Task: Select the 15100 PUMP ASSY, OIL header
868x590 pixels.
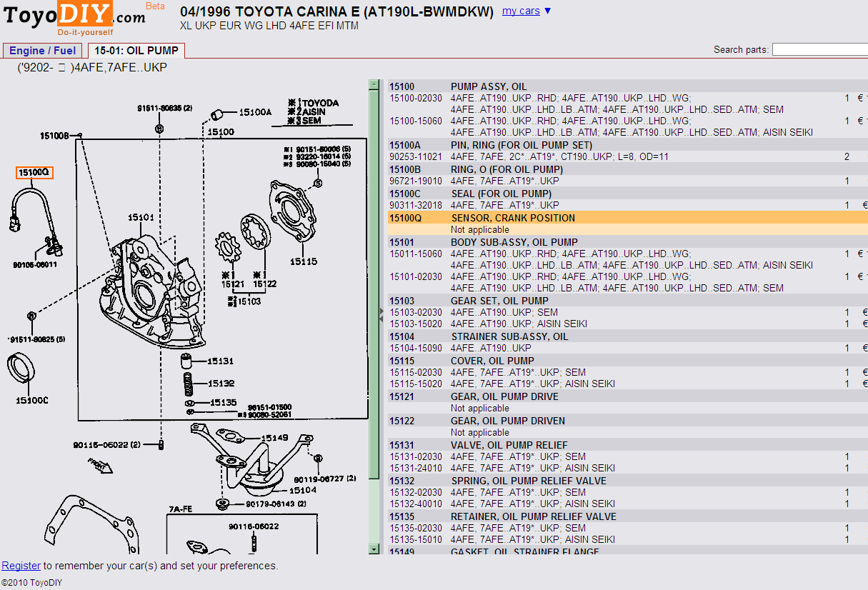Action: click(628, 86)
